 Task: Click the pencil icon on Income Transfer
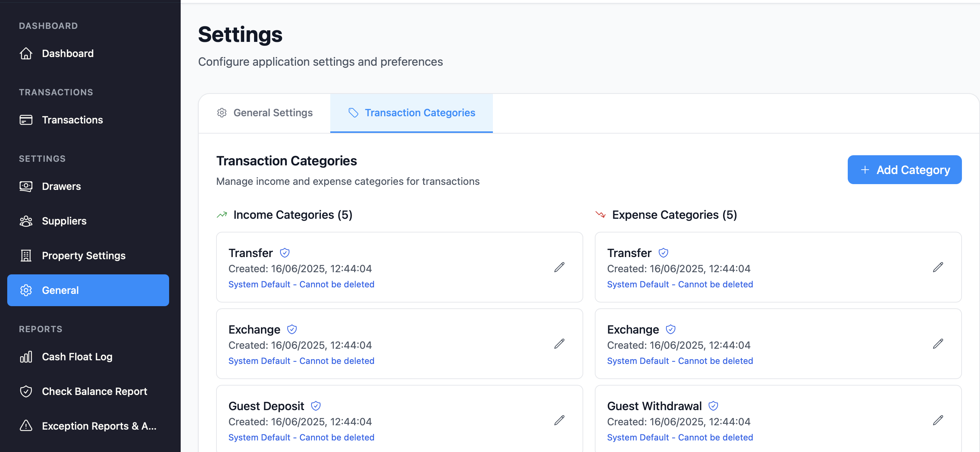point(559,267)
